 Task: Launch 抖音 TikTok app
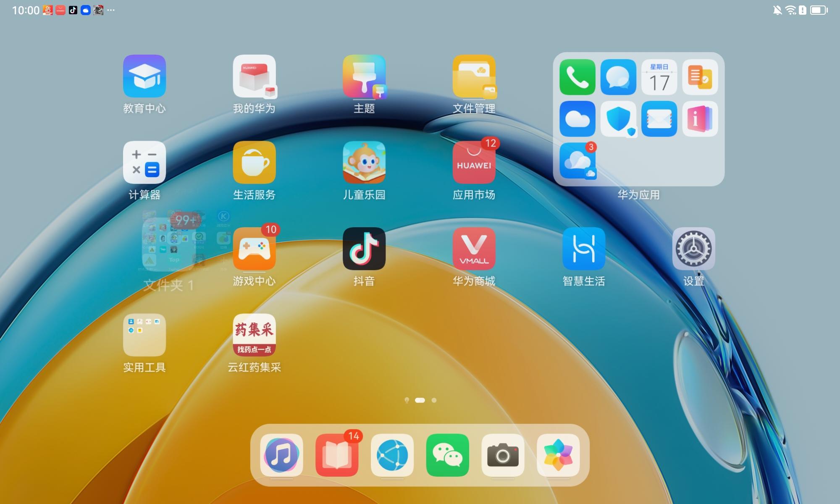tap(364, 249)
